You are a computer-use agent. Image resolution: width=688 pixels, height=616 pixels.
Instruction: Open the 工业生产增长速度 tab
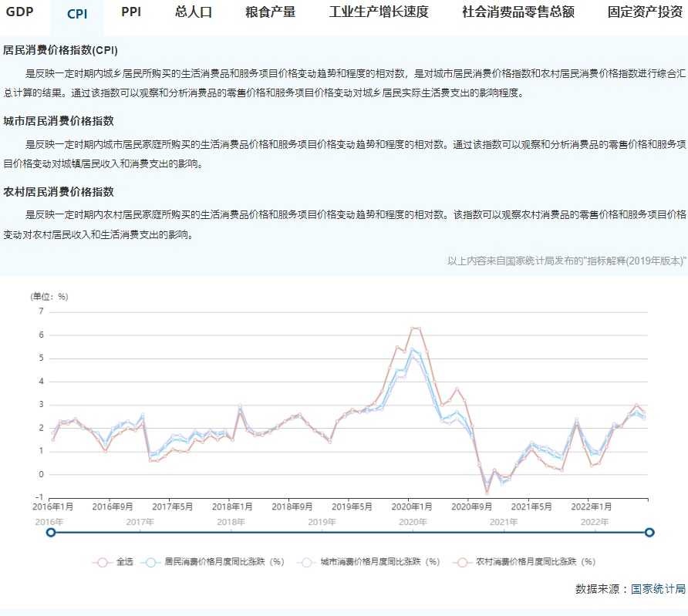pyautogui.click(x=379, y=12)
